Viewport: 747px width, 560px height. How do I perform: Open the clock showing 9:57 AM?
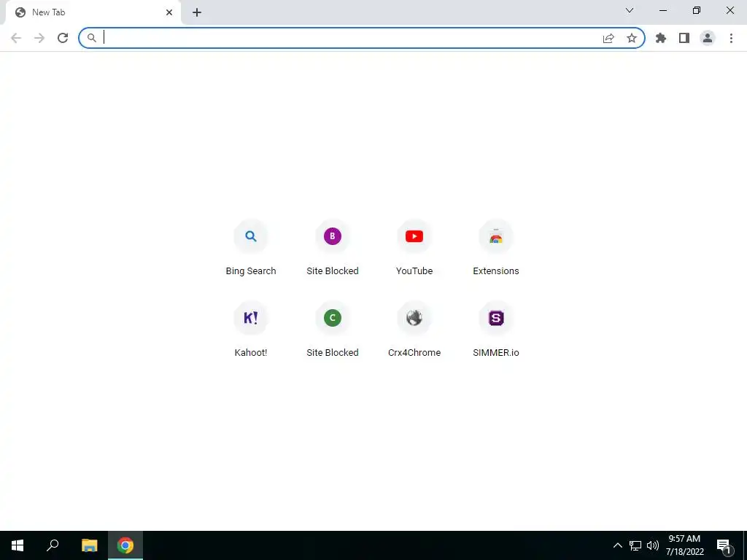(684, 545)
